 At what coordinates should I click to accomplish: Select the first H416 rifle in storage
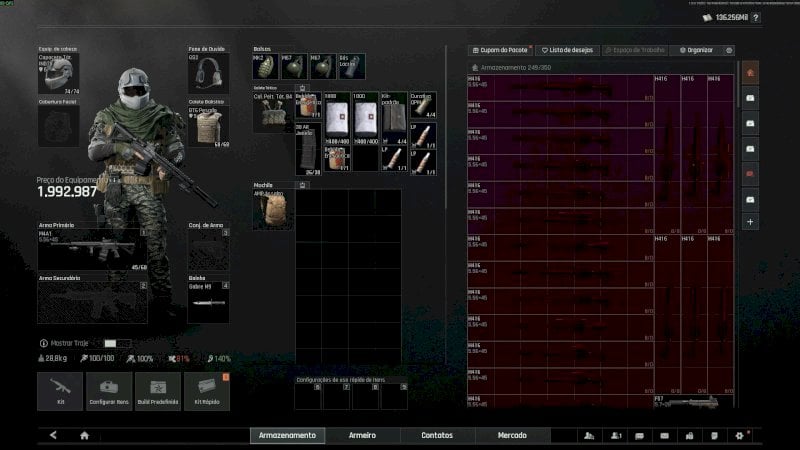[x=558, y=87]
